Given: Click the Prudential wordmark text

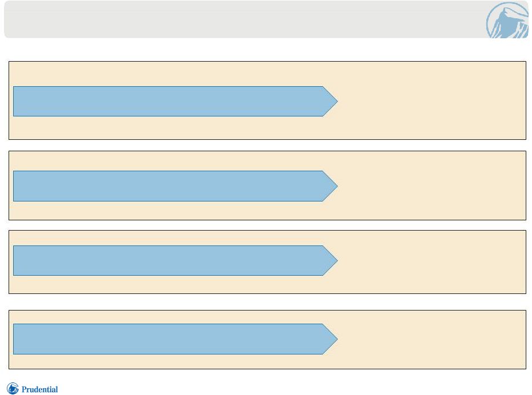Looking at the screenshot, I should (40, 389).
